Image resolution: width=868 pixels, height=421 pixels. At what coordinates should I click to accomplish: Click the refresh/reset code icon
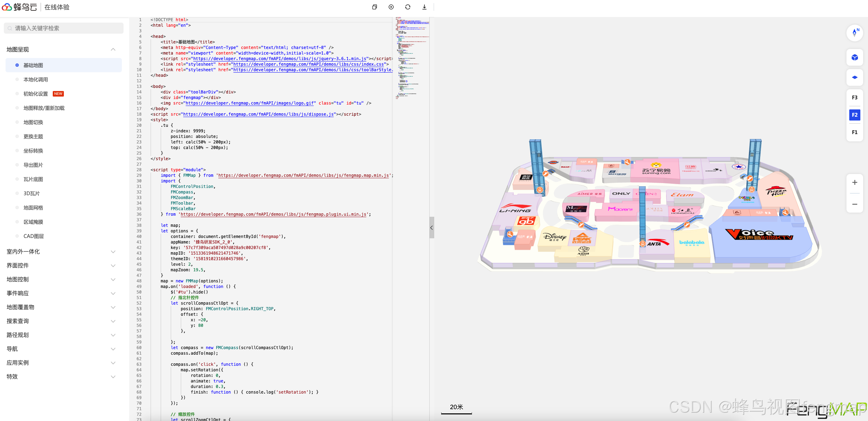tap(408, 7)
